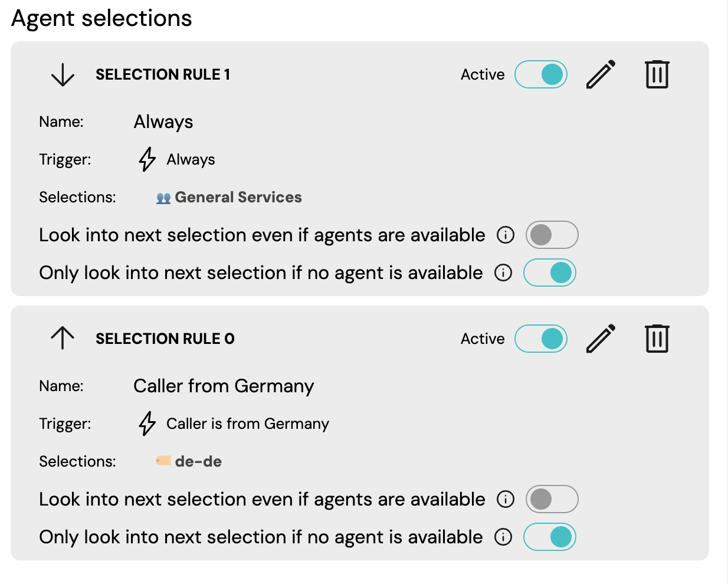Viewport: 728px width, 584px height.
Task: Click the lightning trigger icon for Always
Action: [147, 159]
